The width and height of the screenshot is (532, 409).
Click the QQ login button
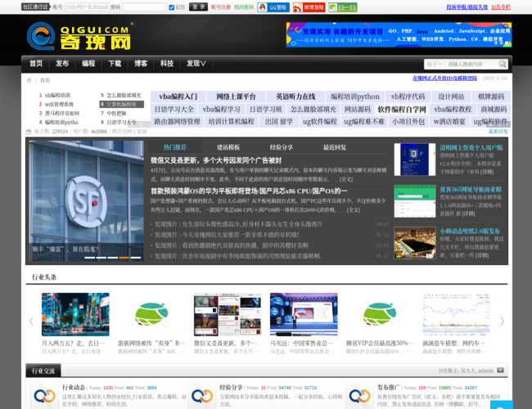pos(273,7)
